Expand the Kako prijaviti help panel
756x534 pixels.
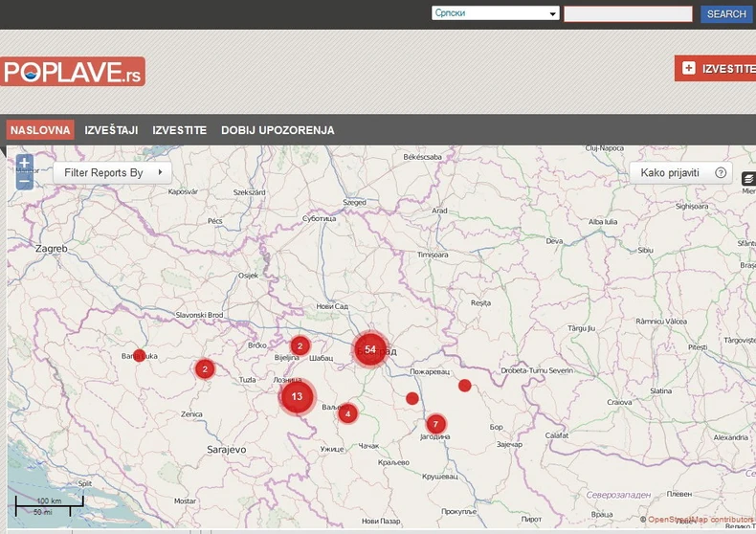tap(670, 173)
